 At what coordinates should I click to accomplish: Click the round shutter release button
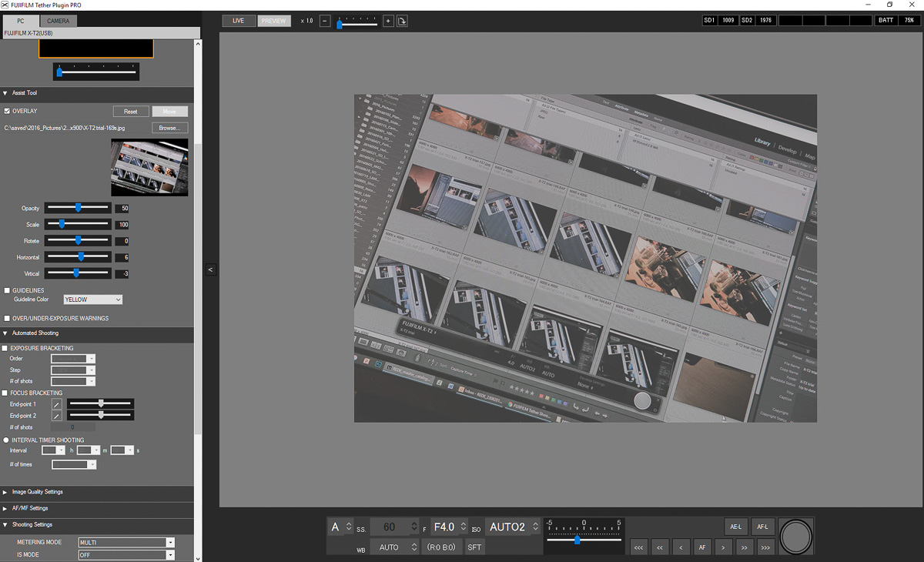796,537
